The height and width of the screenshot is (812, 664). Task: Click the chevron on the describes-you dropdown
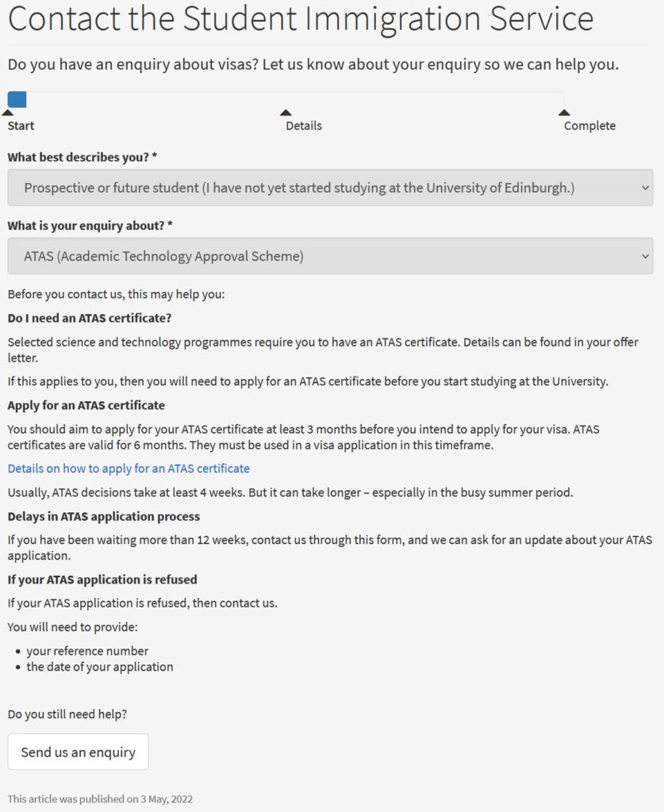(x=645, y=188)
